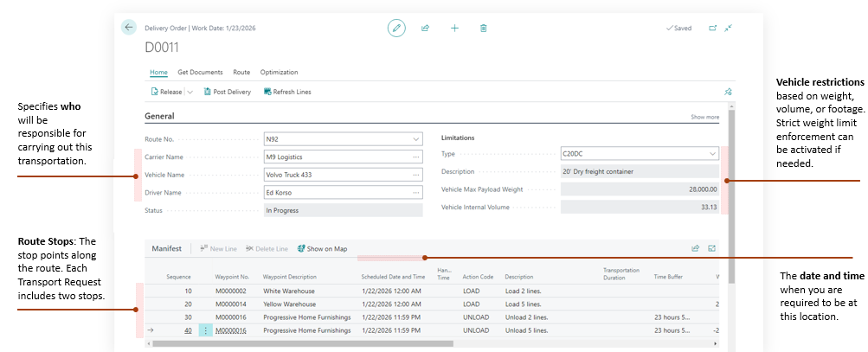Open the Limitations Type dropdown
Screen dimensions: 868x352
pos(712,153)
